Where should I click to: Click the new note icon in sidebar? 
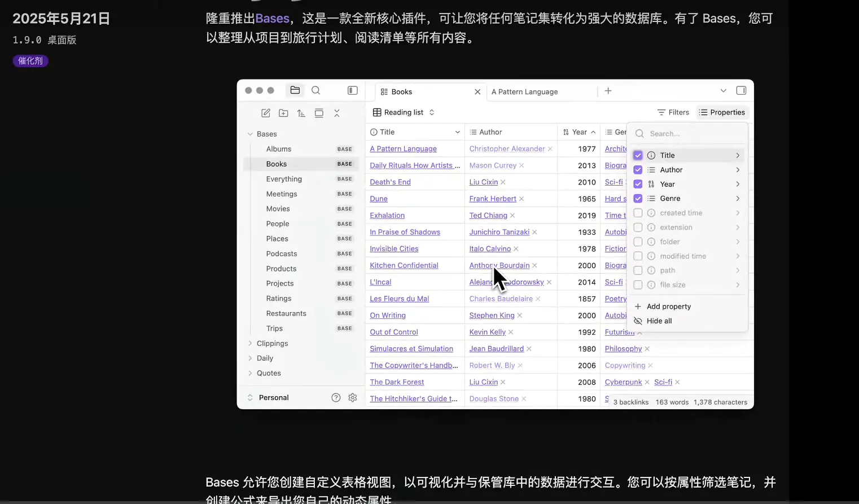[x=266, y=113]
